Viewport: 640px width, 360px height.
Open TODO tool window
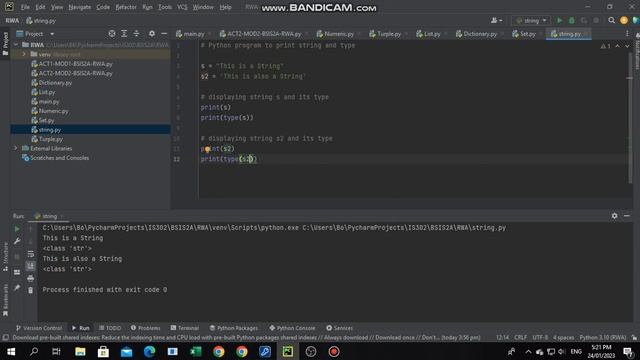(110, 328)
